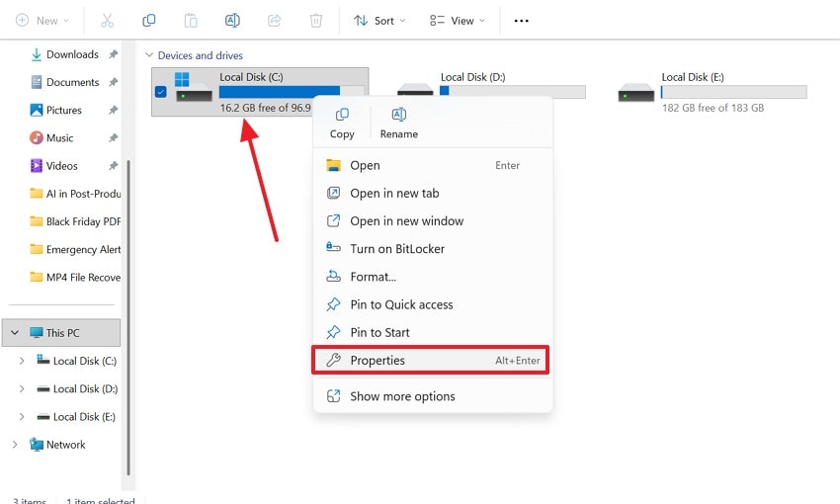Select Pin to Start
Screen dimensions: 840x504
pos(432,333)
